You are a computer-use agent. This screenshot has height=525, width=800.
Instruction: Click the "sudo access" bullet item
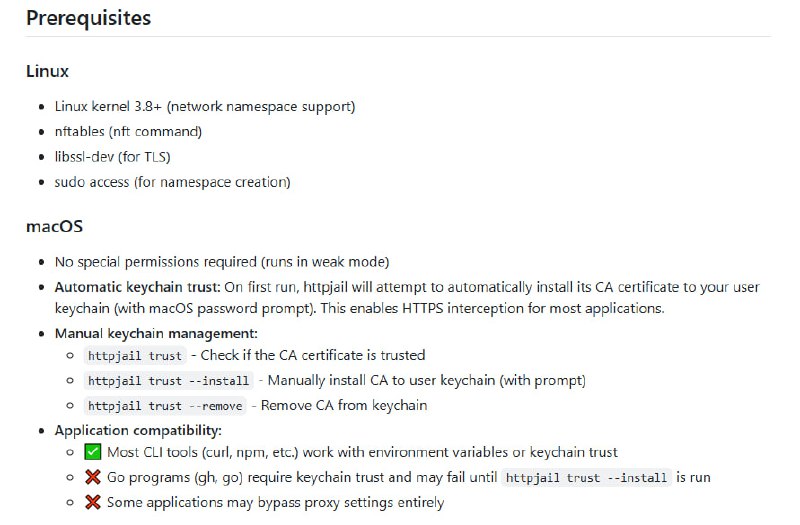(172, 182)
